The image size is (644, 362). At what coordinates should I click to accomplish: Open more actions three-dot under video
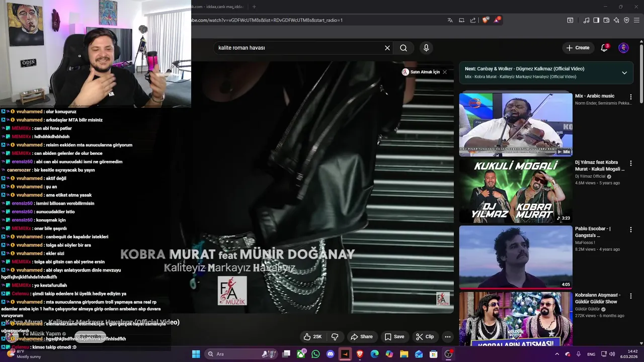point(447,337)
